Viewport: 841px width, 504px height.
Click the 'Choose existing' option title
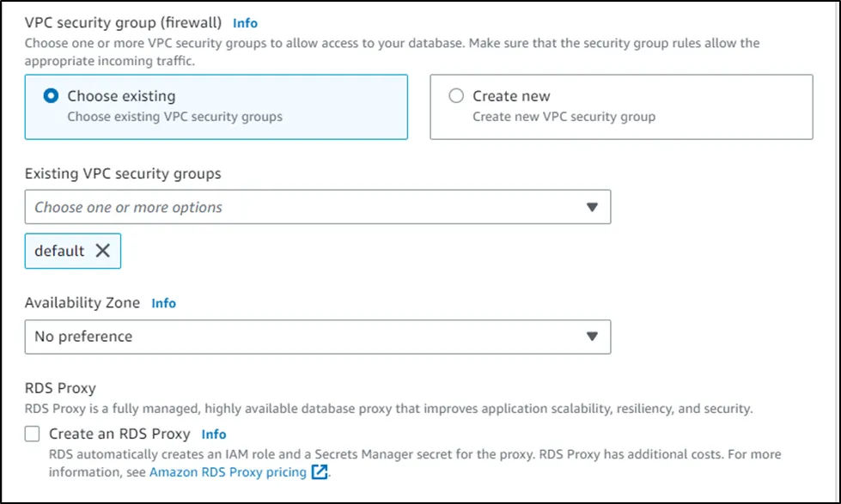(121, 96)
